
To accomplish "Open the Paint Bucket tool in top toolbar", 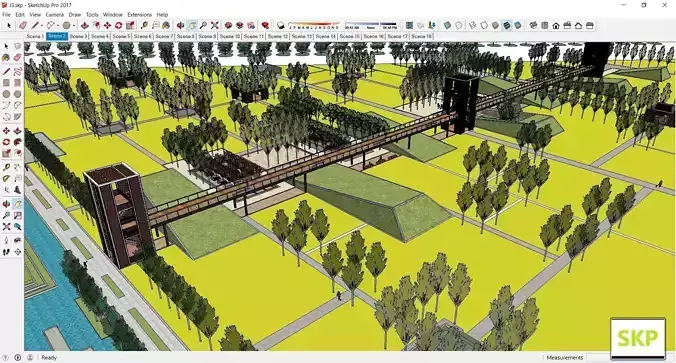I will 166,25.
